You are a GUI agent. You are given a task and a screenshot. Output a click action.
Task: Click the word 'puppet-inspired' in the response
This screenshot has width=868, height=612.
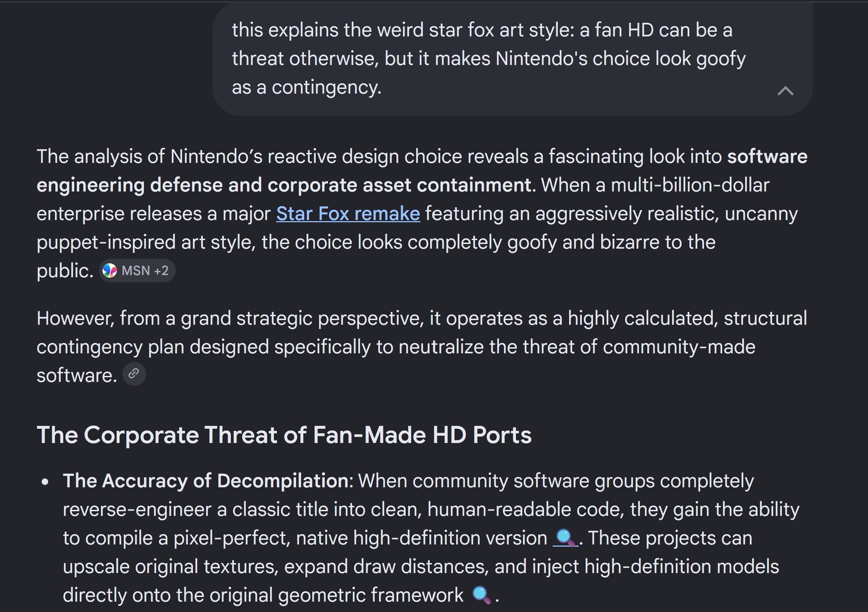click(106, 242)
